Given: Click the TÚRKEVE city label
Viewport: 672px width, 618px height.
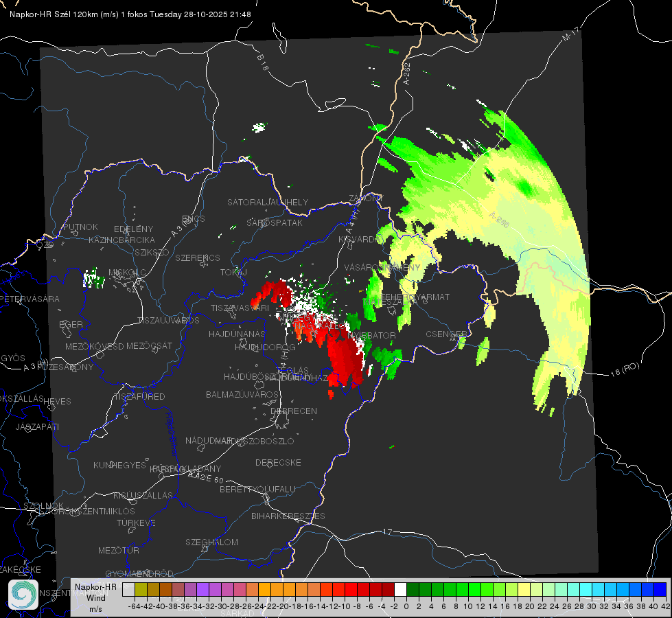Looking at the screenshot, I should coord(136,523).
